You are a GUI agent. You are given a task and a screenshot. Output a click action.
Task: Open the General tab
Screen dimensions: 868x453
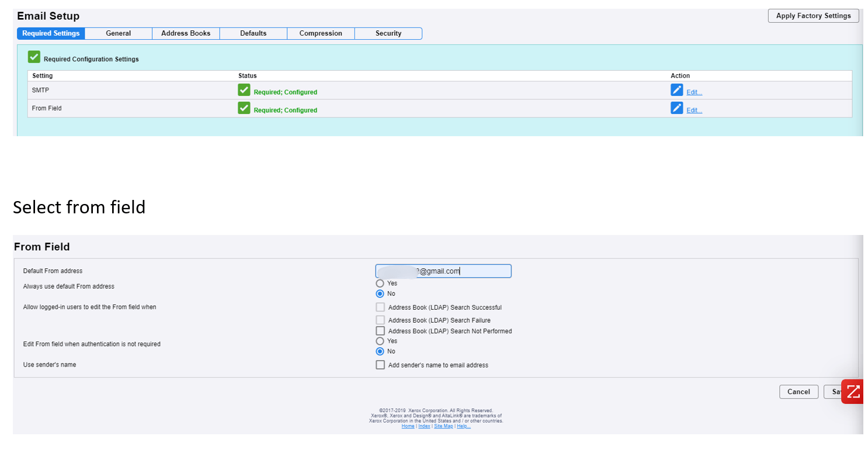pos(119,33)
